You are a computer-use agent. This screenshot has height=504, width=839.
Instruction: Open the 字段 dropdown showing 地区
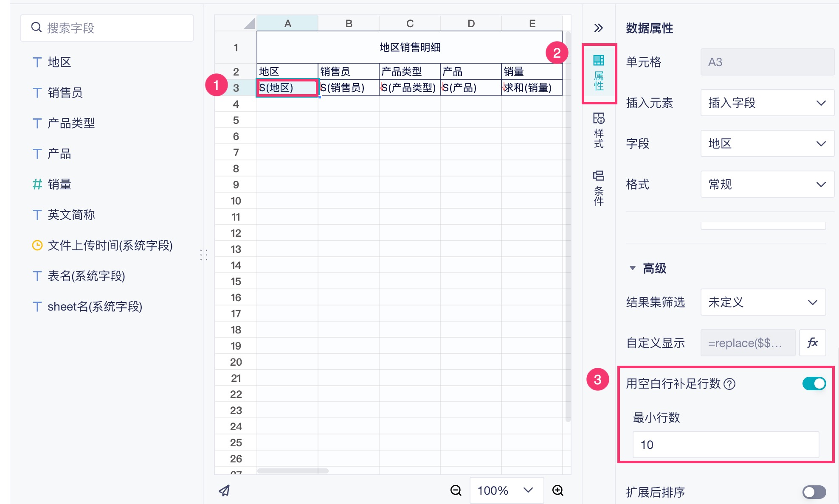(767, 143)
